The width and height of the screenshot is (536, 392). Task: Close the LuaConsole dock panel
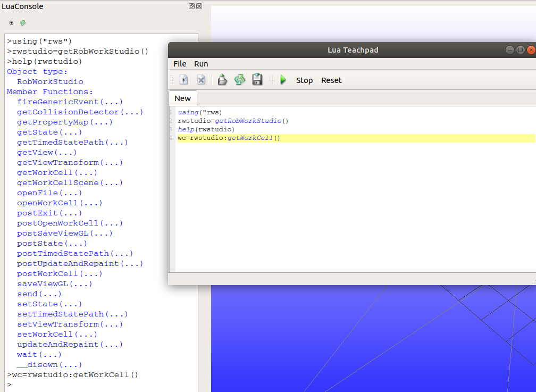point(199,6)
